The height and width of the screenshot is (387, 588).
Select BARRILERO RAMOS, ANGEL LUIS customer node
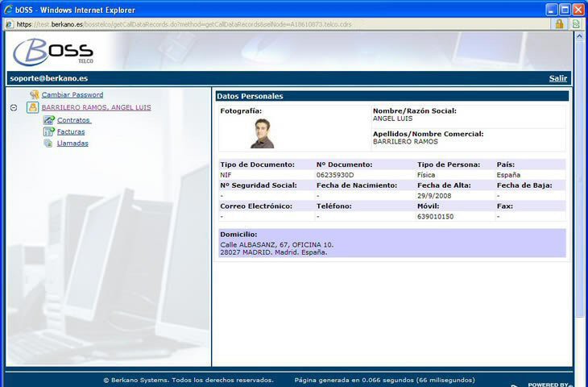(96, 107)
